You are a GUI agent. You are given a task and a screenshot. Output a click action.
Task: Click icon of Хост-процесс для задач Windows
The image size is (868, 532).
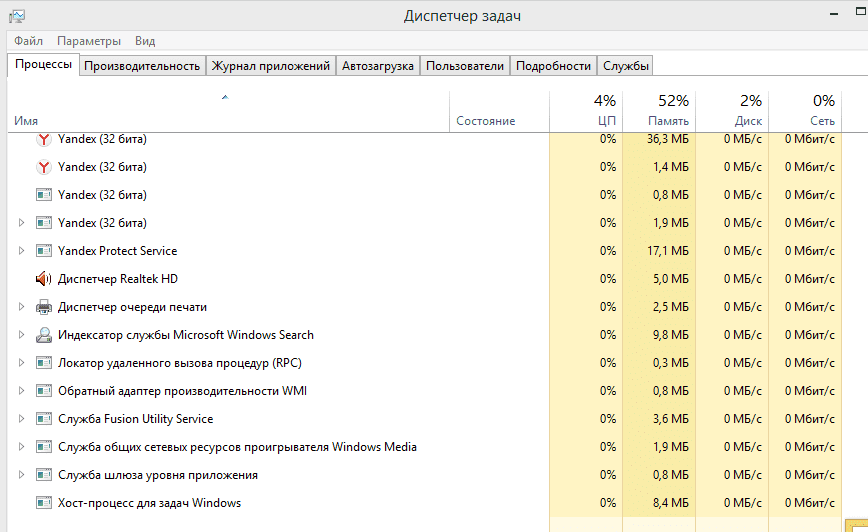pos(44,503)
